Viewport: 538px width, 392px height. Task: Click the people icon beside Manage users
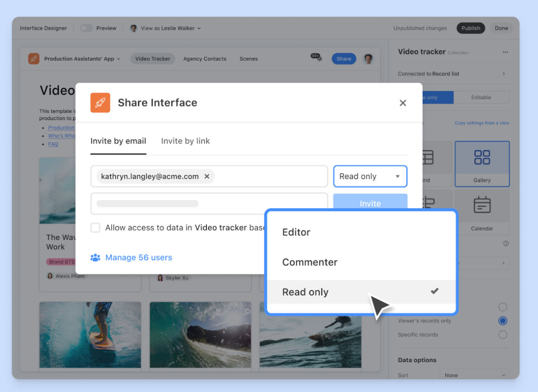point(95,258)
